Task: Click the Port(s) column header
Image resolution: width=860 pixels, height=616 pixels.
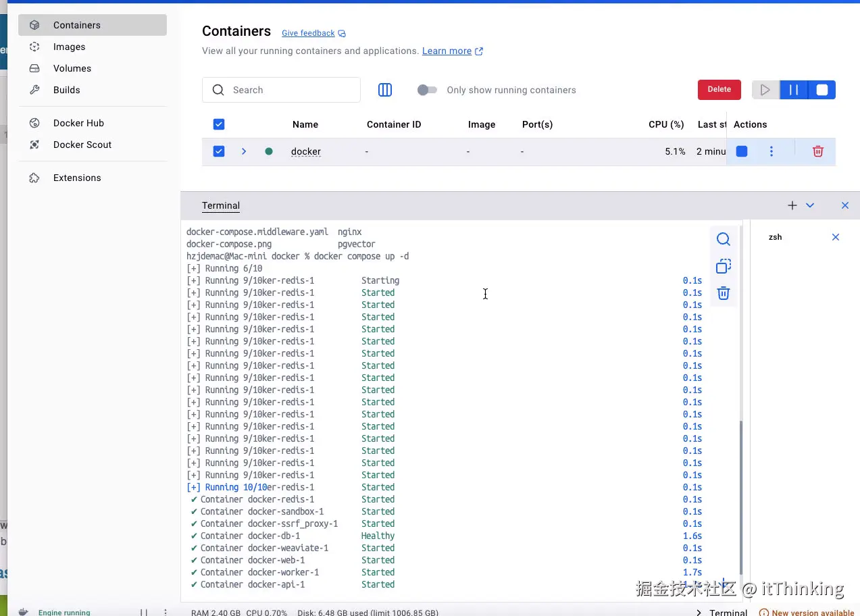Action: coord(538,124)
